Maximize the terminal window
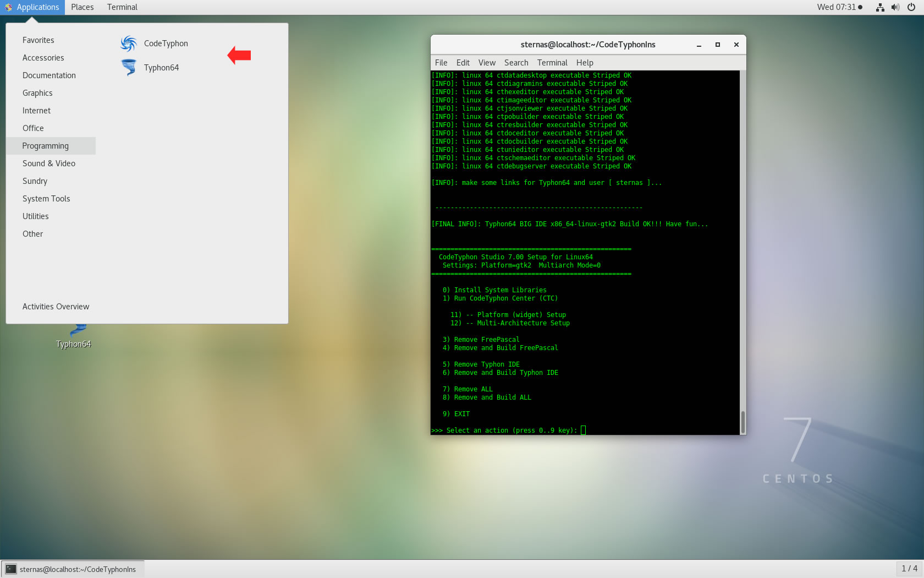 [718, 45]
